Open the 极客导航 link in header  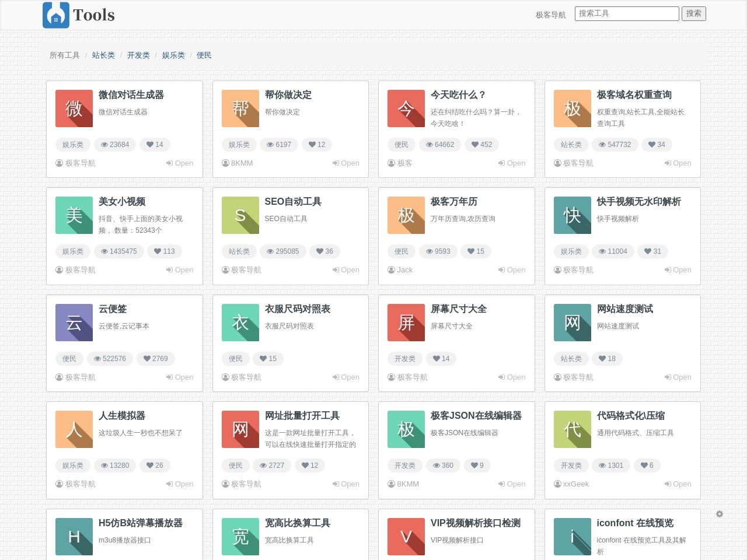[x=550, y=15]
